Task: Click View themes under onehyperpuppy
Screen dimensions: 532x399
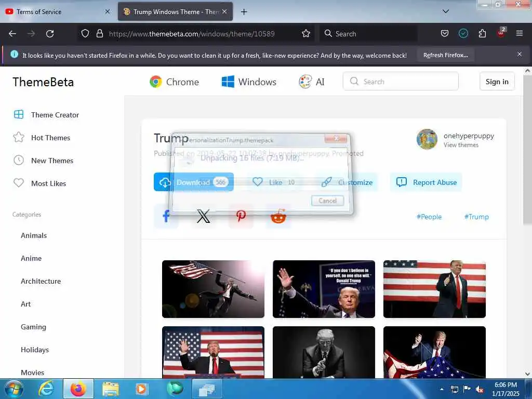Action: click(x=461, y=145)
